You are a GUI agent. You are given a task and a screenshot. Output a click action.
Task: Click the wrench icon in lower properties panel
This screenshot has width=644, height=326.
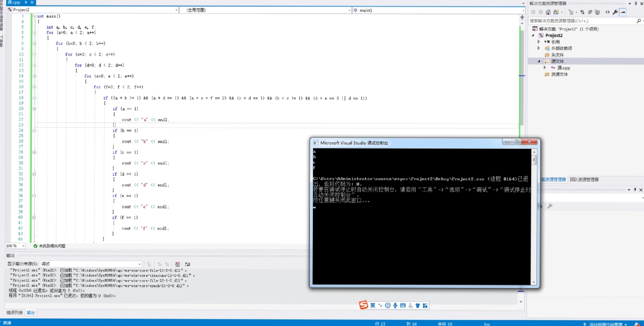(x=550, y=206)
